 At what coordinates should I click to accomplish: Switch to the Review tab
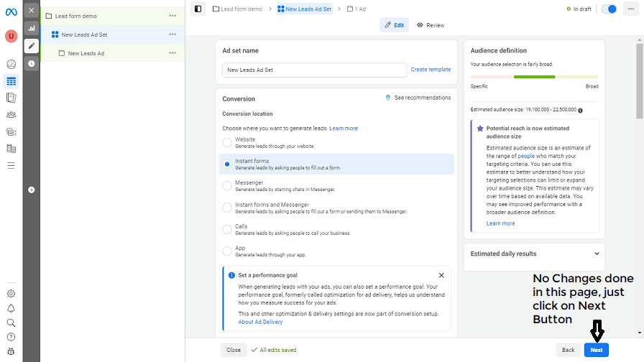point(431,25)
